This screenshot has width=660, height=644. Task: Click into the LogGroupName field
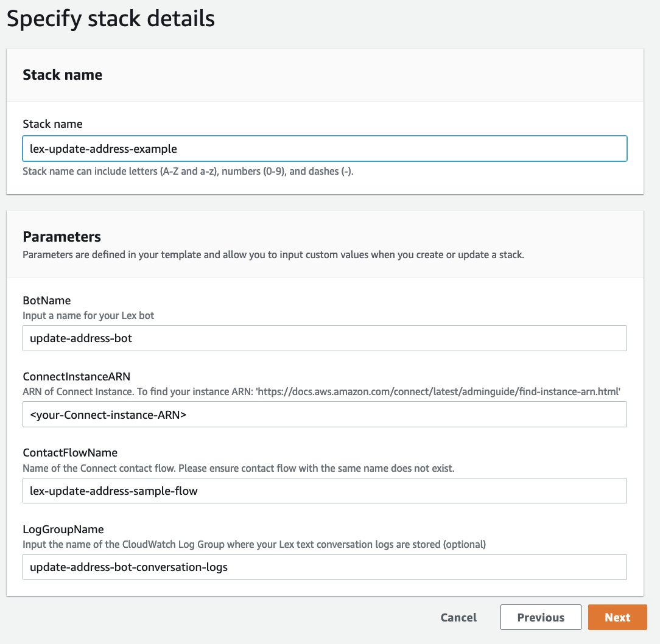(x=325, y=567)
